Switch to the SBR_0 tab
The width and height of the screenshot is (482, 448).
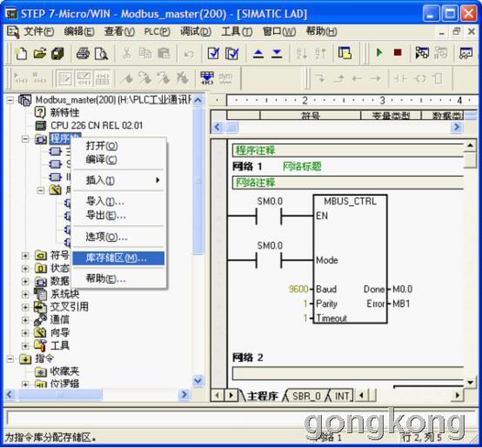click(x=306, y=396)
